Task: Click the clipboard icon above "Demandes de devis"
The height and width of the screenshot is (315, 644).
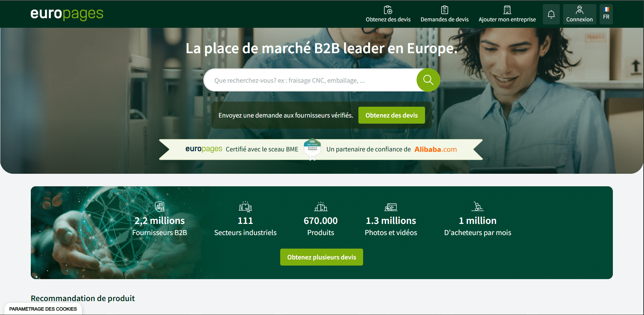Action: click(444, 9)
